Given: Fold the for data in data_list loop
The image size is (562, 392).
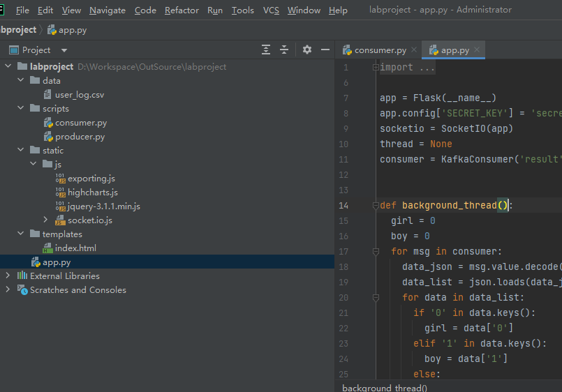Looking at the screenshot, I should [376, 298].
